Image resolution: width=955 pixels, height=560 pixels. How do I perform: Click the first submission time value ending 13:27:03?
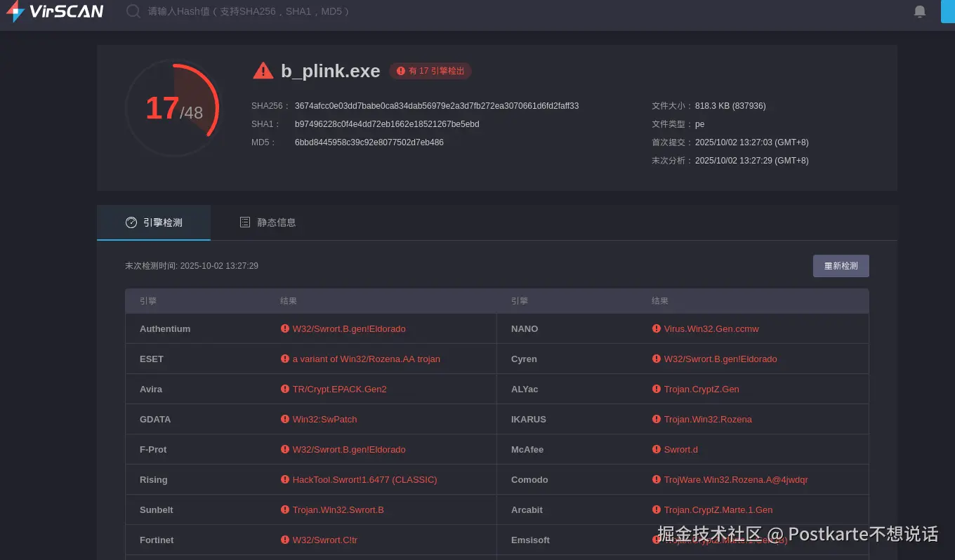pyautogui.click(x=752, y=142)
